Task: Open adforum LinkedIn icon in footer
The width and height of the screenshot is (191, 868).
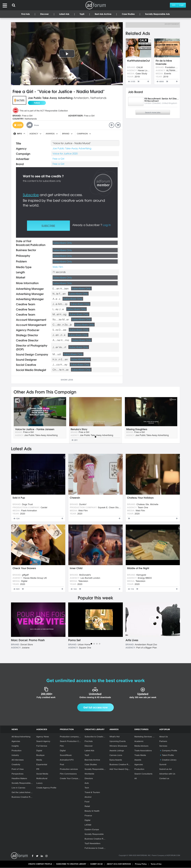Action: (x=42, y=856)
